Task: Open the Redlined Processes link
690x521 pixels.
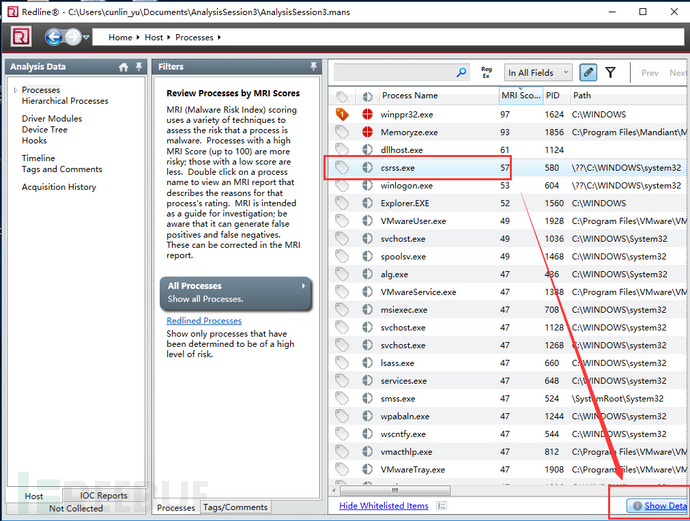Action: pos(203,321)
